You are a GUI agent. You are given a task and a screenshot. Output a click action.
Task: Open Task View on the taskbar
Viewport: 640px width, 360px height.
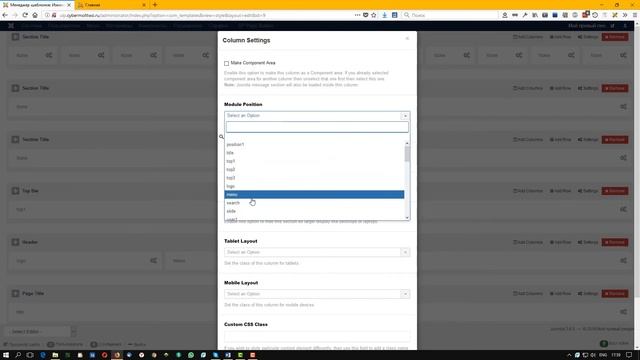(x=30, y=355)
